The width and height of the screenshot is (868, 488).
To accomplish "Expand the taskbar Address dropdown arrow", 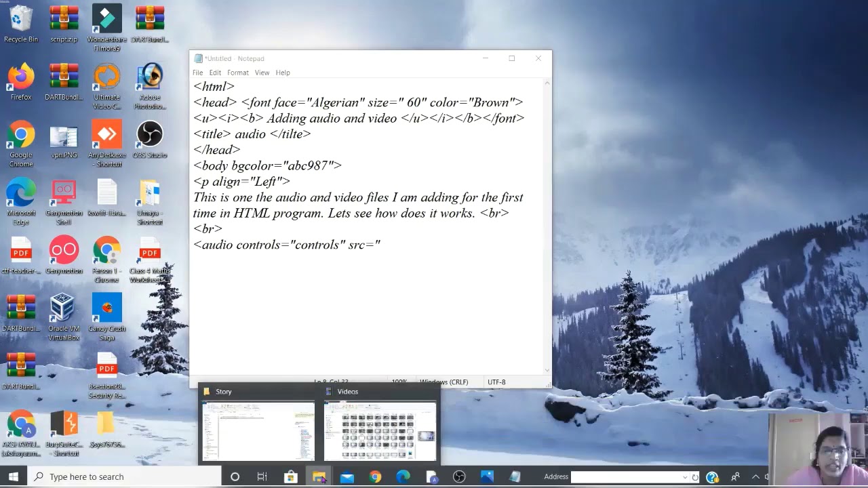I will [685, 476].
